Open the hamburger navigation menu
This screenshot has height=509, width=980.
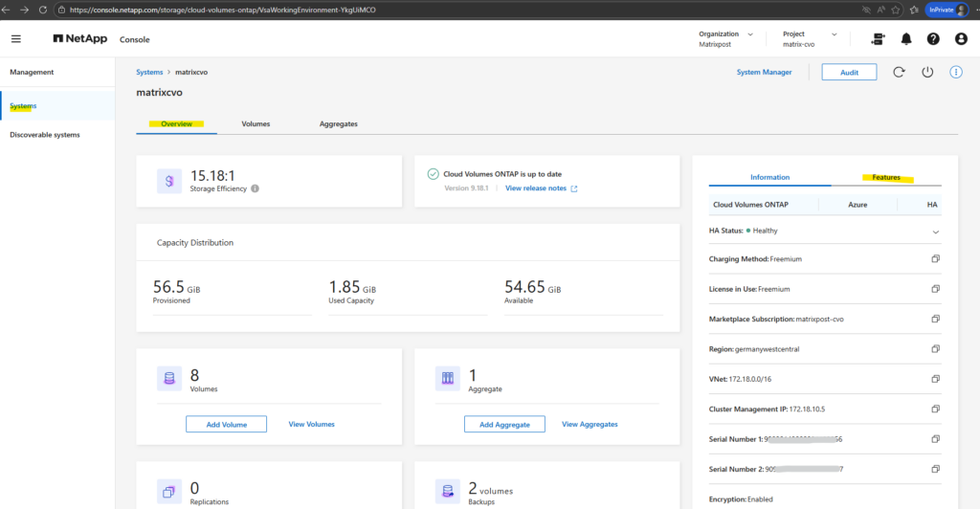pos(15,39)
